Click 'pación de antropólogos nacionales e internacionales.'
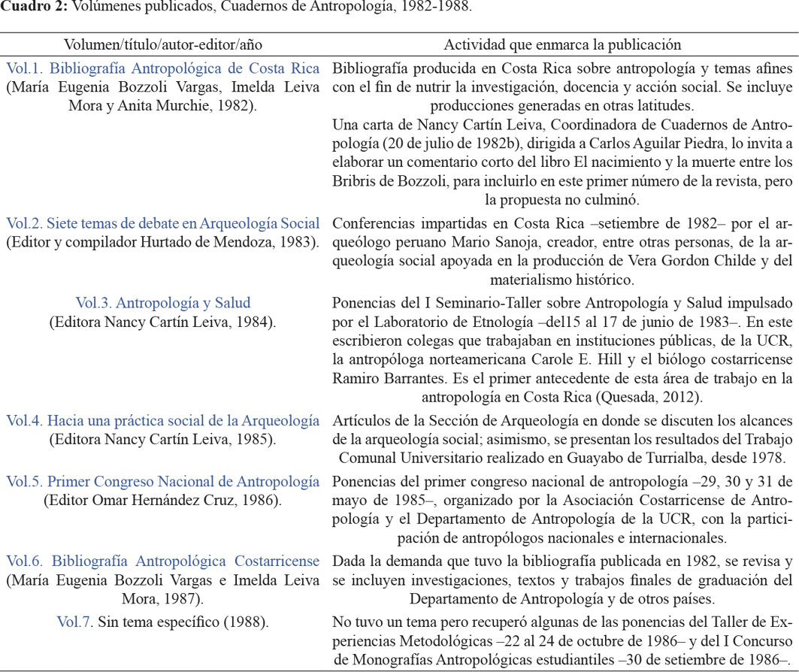This screenshot has height=672, width=799. click(x=562, y=538)
